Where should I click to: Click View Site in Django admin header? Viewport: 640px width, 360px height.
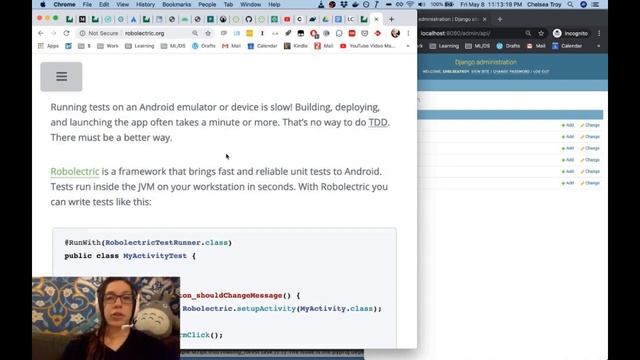point(480,71)
